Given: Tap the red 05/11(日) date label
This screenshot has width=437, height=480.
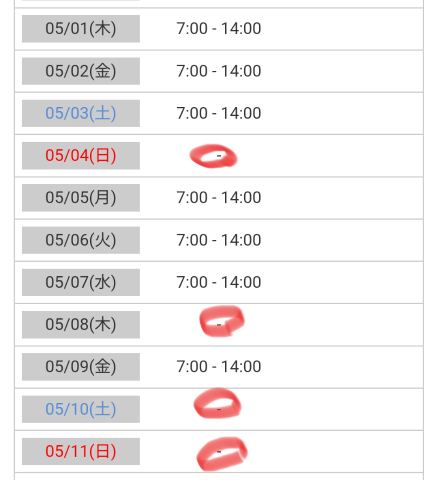Looking at the screenshot, I should click(x=81, y=451).
